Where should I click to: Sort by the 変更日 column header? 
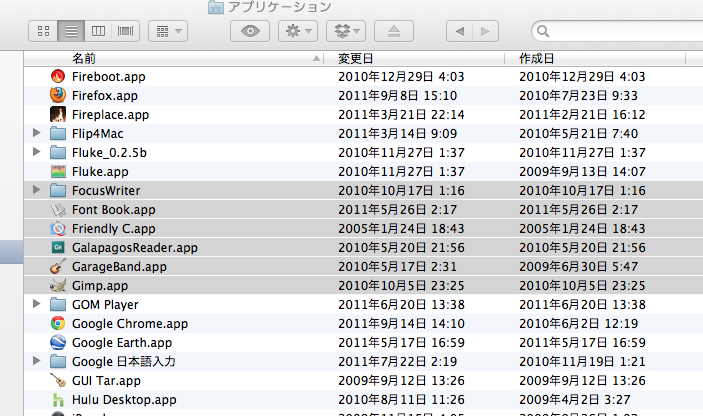415,58
